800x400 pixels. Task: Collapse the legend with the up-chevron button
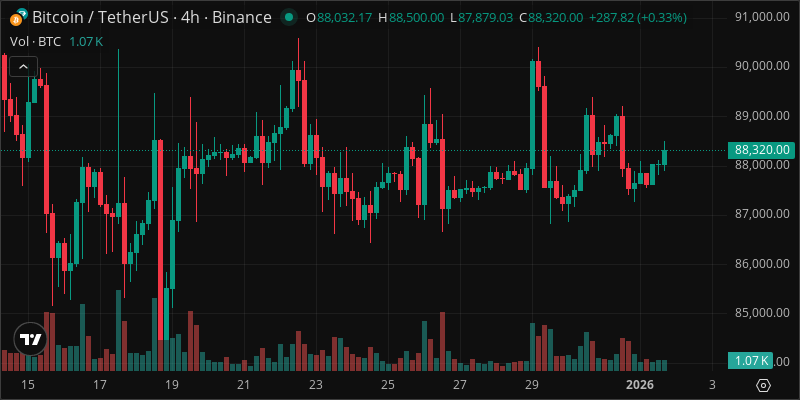tap(23, 67)
